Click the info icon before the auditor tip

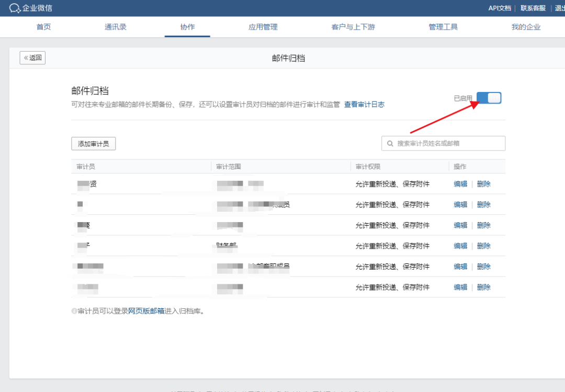coord(75,310)
